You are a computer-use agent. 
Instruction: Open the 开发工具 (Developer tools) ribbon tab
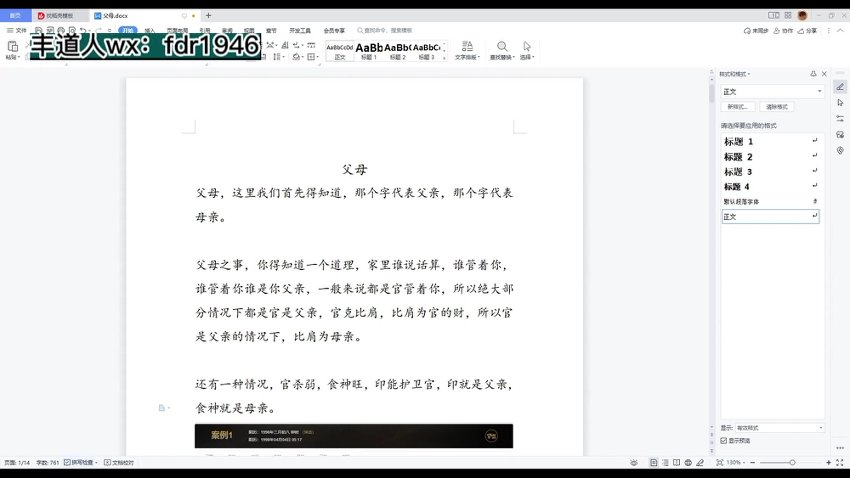point(300,30)
